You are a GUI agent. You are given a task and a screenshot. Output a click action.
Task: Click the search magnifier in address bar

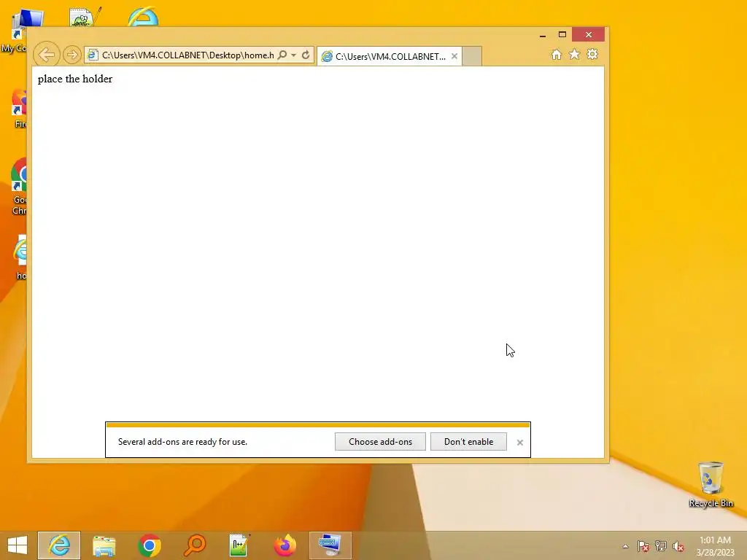[282, 55]
